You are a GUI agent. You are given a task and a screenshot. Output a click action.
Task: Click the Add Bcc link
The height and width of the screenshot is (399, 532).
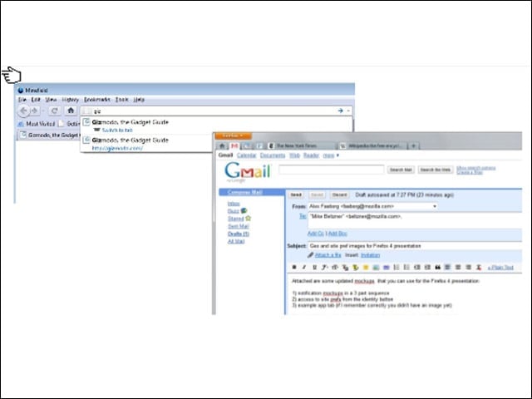(337, 234)
